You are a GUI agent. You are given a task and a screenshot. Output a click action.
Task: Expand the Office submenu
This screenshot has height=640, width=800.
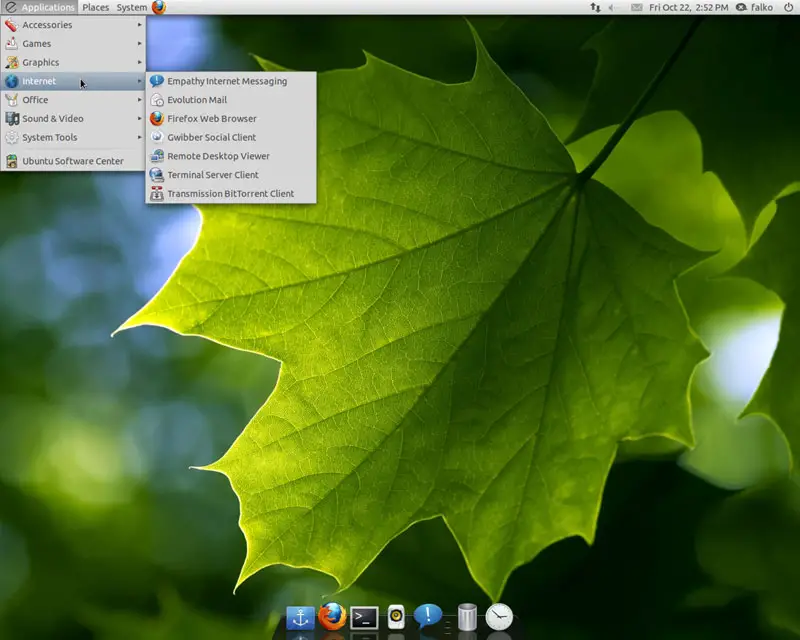tap(73, 100)
